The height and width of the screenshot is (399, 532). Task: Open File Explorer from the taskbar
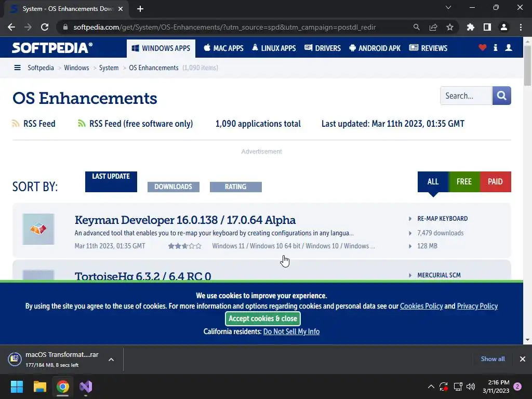click(x=39, y=387)
